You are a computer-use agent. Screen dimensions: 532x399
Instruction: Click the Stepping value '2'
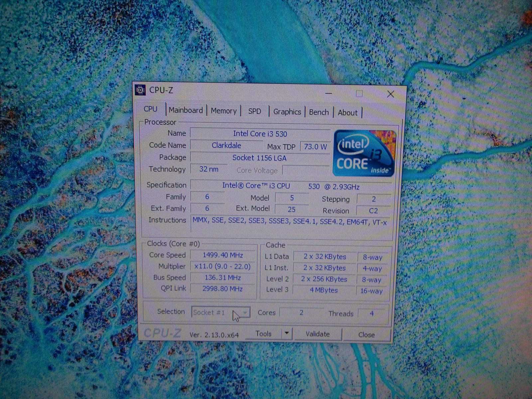(x=374, y=199)
